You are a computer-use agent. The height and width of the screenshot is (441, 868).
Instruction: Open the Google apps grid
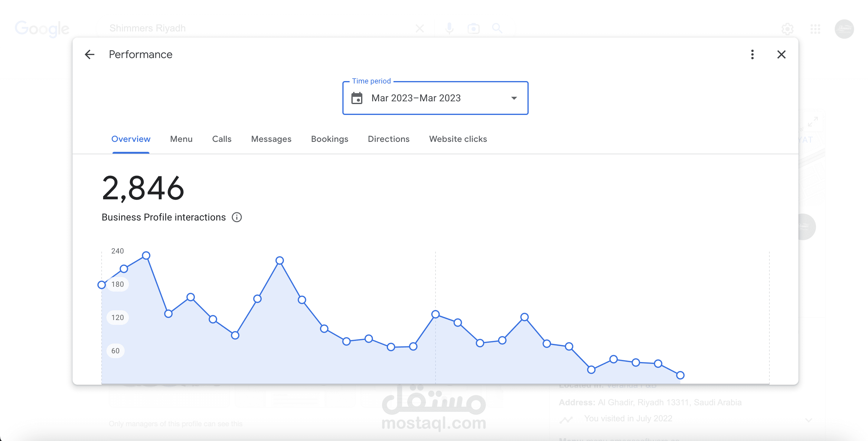pos(815,29)
